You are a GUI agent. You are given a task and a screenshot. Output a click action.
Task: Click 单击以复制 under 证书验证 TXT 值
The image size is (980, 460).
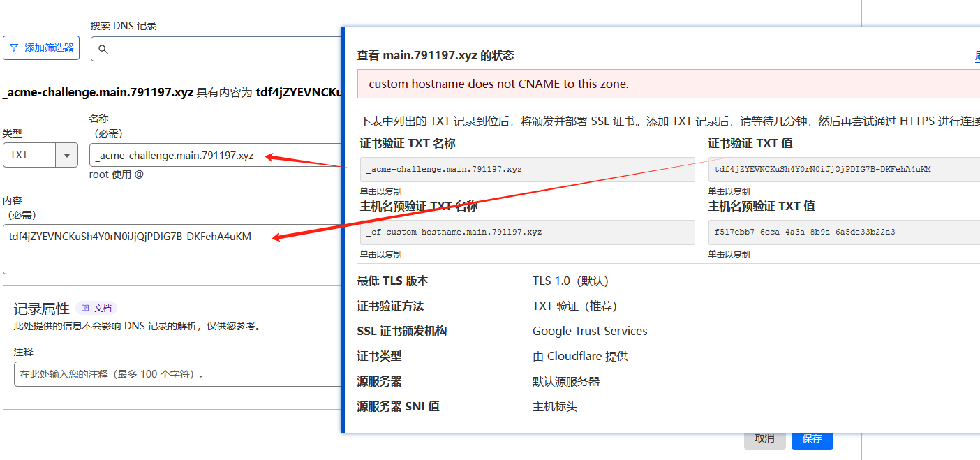coord(729,191)
